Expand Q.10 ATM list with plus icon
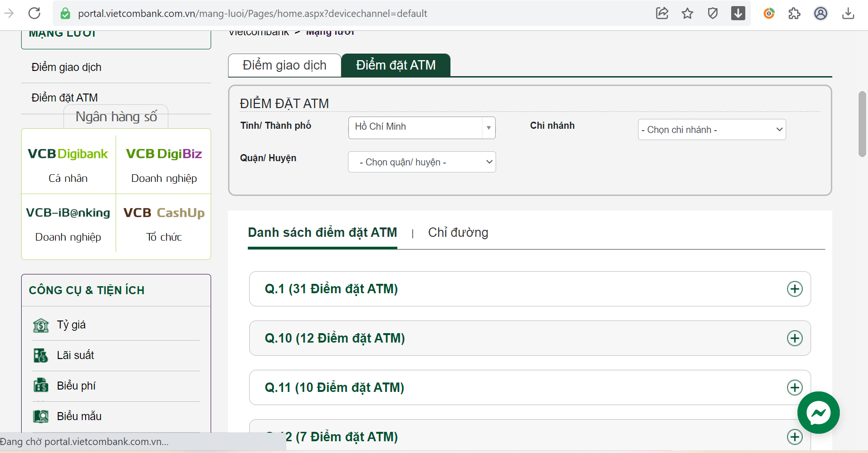This screenshot has height=453, width=868. (795, 338)
